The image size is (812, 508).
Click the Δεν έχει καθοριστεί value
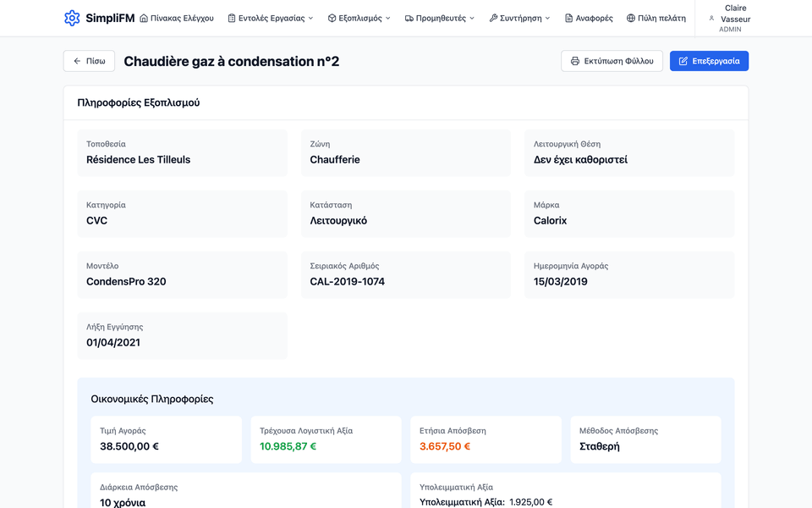[580, 160]
